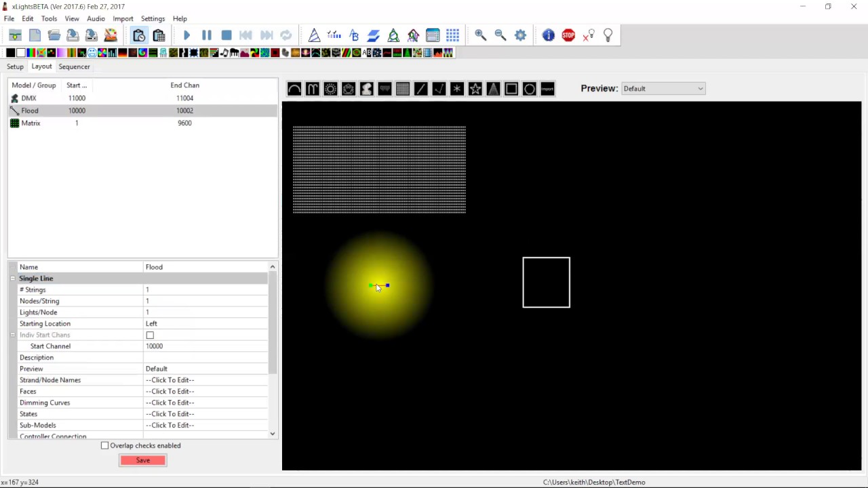The height and width of the screenshot is (488, 868).
Task: Add a Candy Canes model
Action: [312, 89]
